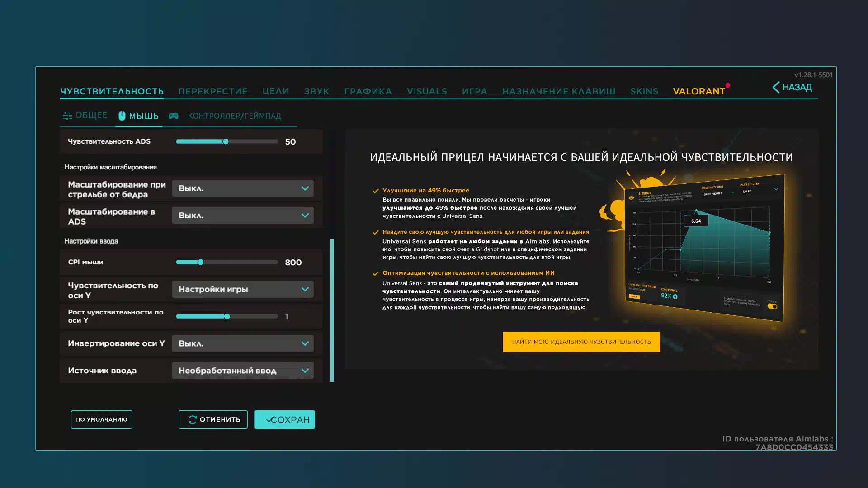Click the sliders icon beside ОБЩЕЕ
Viewport: 868px width, 488px height.
67,116
